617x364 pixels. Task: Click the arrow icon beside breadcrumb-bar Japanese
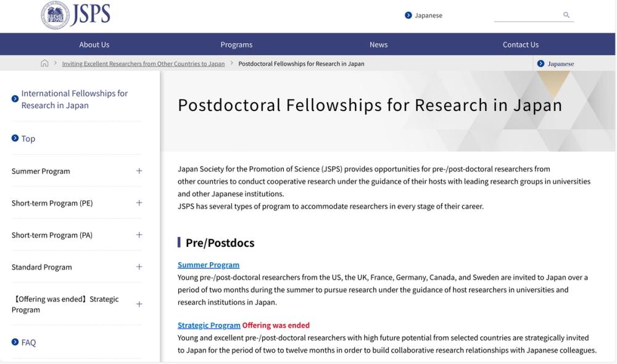(540, 64)
